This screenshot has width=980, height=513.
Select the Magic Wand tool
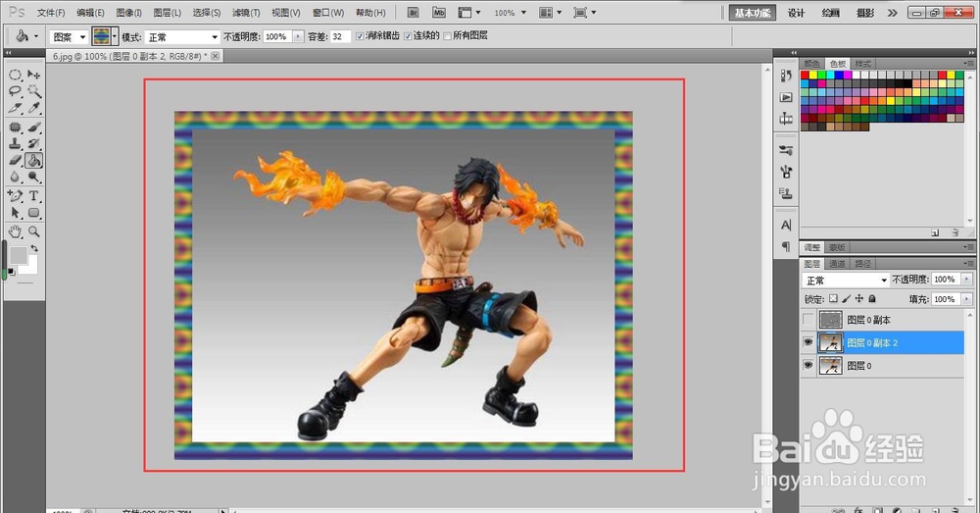click(33, 91)
